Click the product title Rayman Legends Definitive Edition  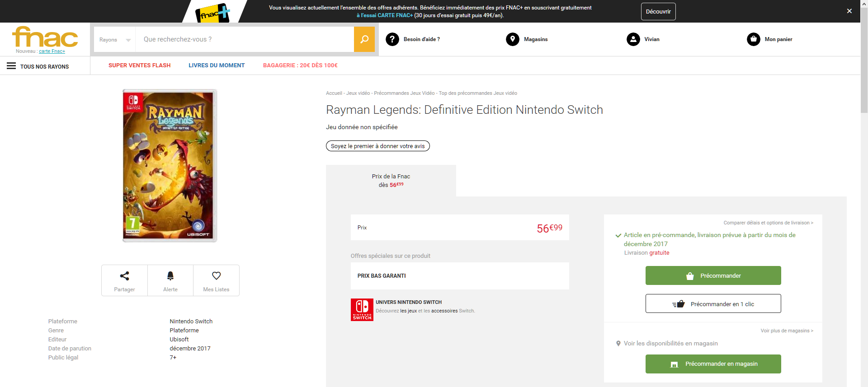[x=464, y=110]
